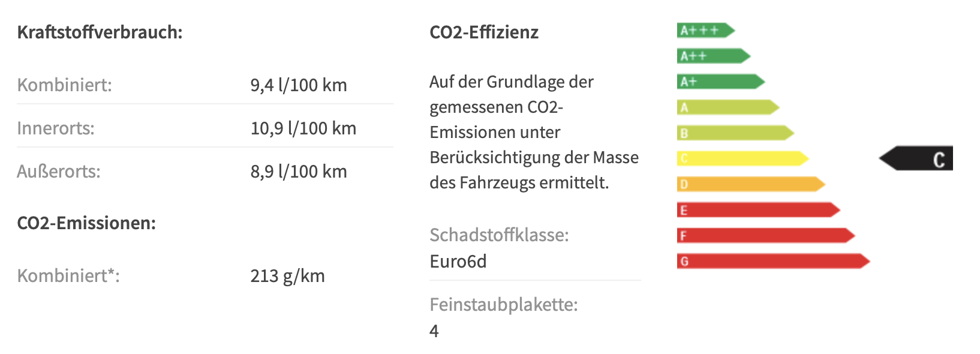This screenshot has height=354, width=980.
Task: Select the orange D efficiency bar
Action: [751, 184]
